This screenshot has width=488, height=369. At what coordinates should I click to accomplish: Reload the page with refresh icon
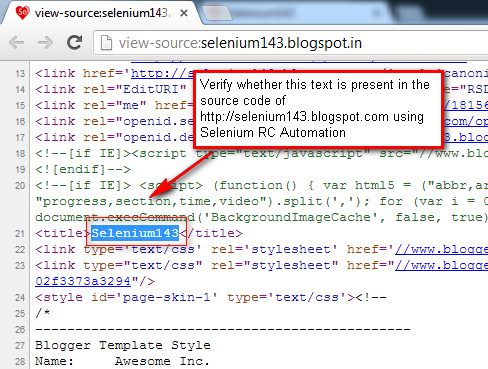74,42
